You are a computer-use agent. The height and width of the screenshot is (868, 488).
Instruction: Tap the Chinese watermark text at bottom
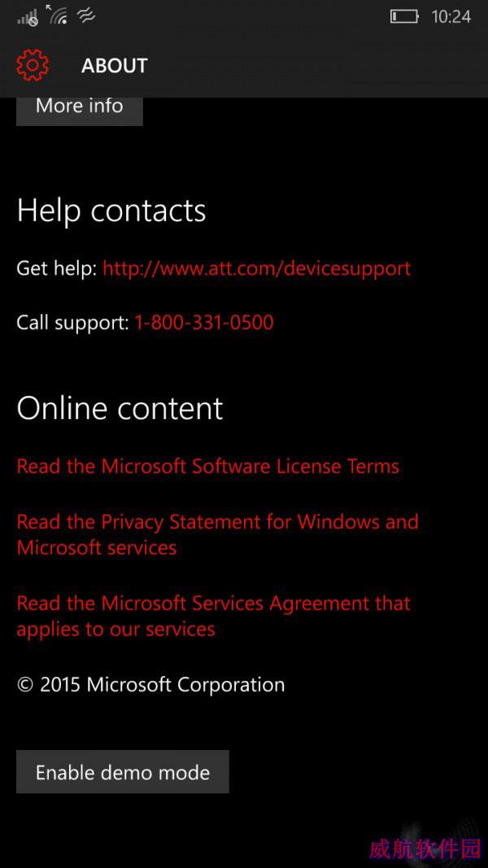click(x=425, y=848)
